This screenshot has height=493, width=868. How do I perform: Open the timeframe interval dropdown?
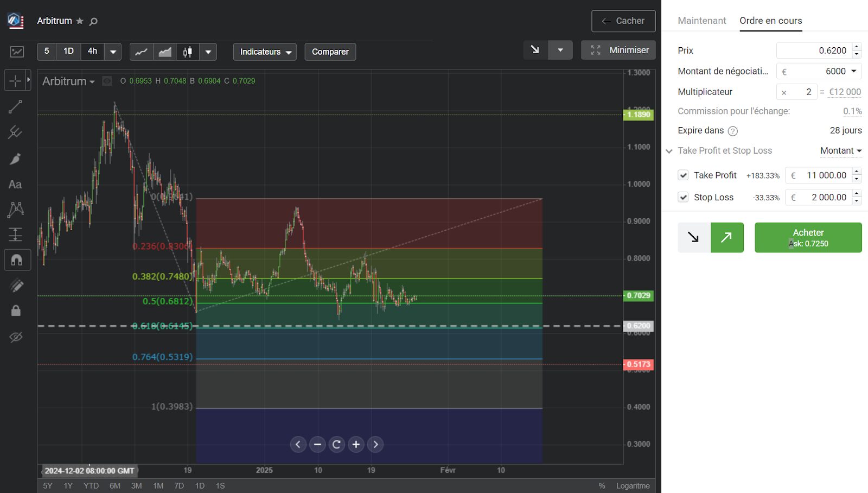click(113, 52)
